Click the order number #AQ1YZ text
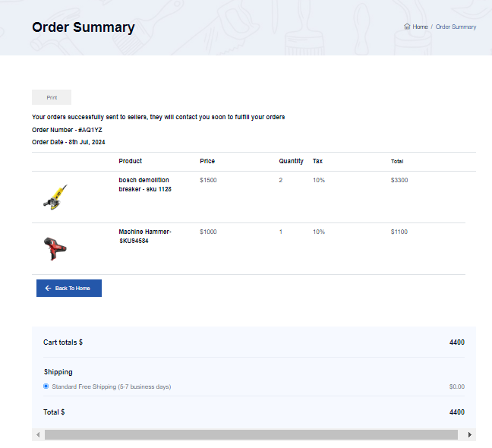Viewport: 492px width, 448px height. [x=90, y=130]
